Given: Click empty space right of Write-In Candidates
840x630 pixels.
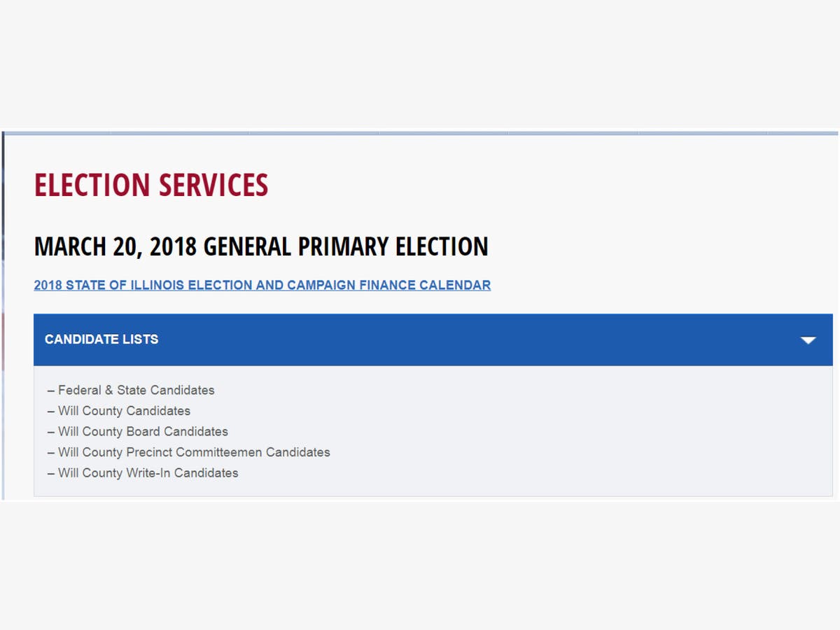Looking at the screenshot, I should [x=525, y=473].
